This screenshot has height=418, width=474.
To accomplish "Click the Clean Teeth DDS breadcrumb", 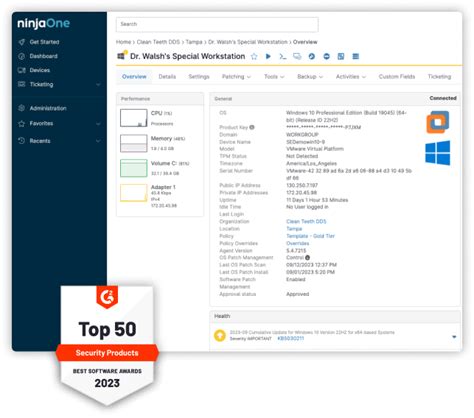I will (158, 42).
